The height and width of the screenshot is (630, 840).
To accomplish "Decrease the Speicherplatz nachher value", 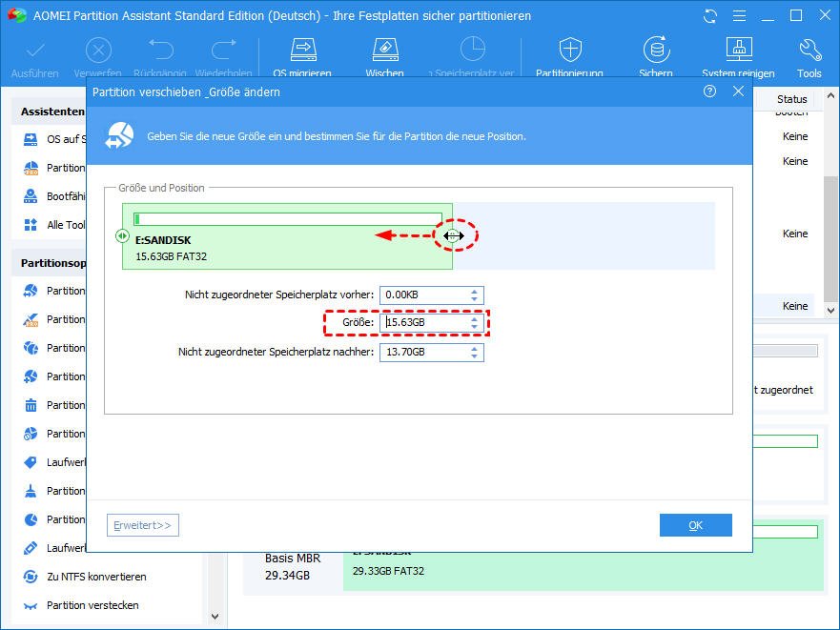I will (474, 356).
